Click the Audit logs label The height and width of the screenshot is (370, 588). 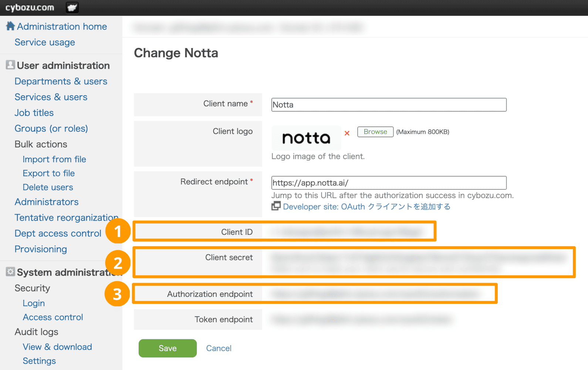tap(37, 332)
